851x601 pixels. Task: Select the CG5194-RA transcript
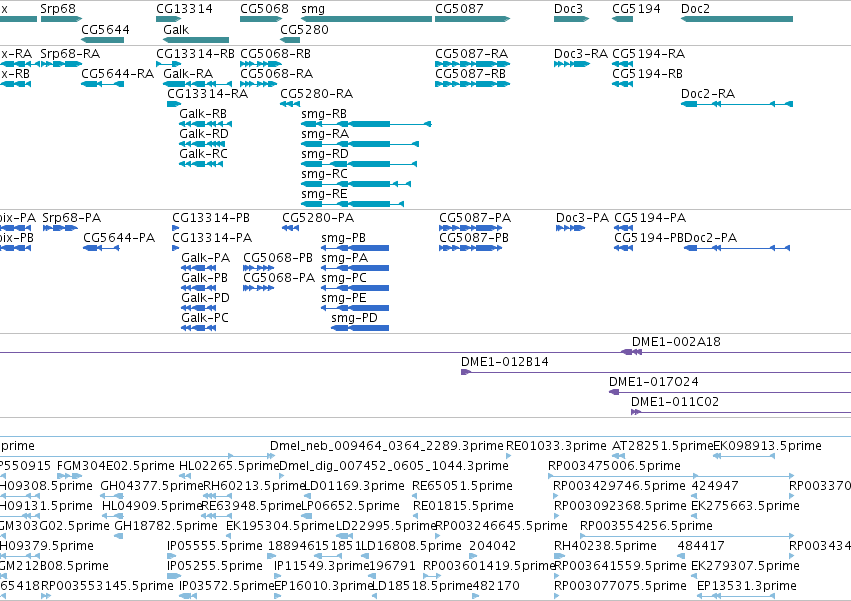click(623, 64)
